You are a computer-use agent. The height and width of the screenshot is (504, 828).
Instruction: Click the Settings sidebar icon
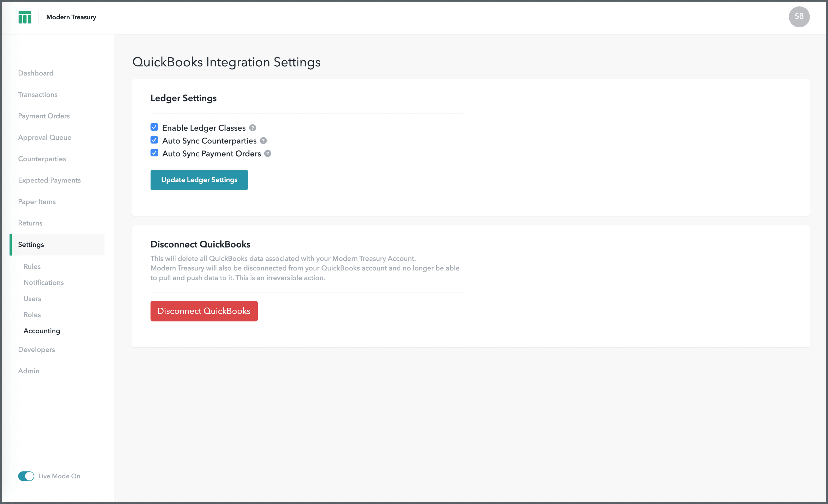(x=31, y=244)
